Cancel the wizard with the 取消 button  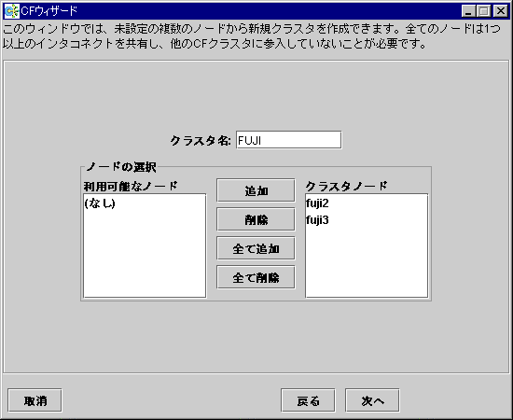[x=35, y=400]
